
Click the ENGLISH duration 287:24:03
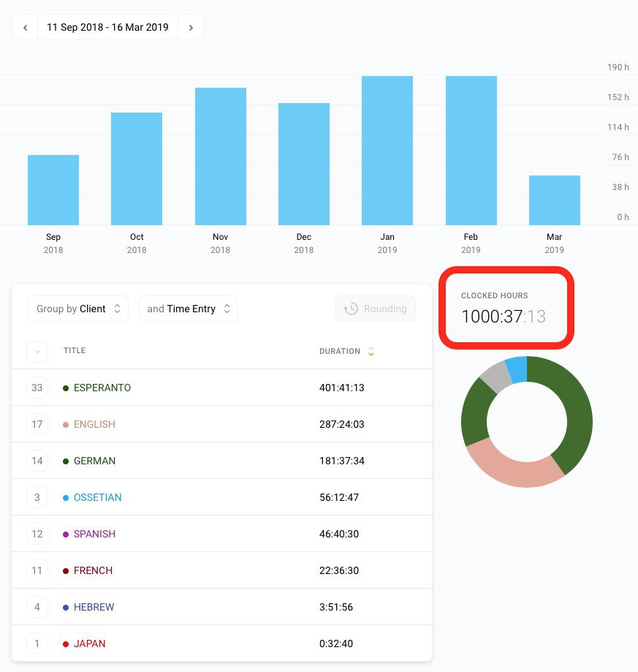point(342,424)
